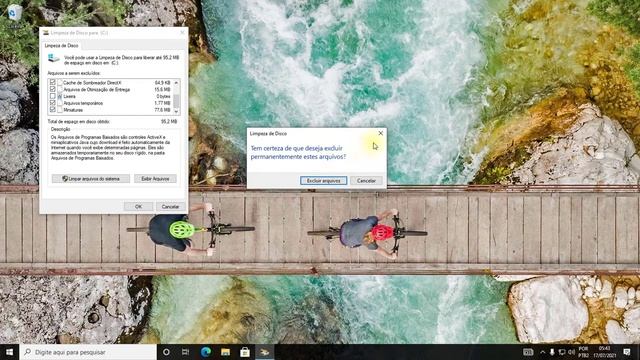Click Excluir arquivos button
Viewport: 640px width, 360px height.
(324, 180)
